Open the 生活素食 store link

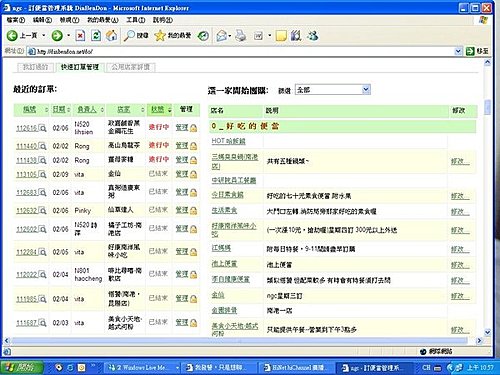[224, 211]
